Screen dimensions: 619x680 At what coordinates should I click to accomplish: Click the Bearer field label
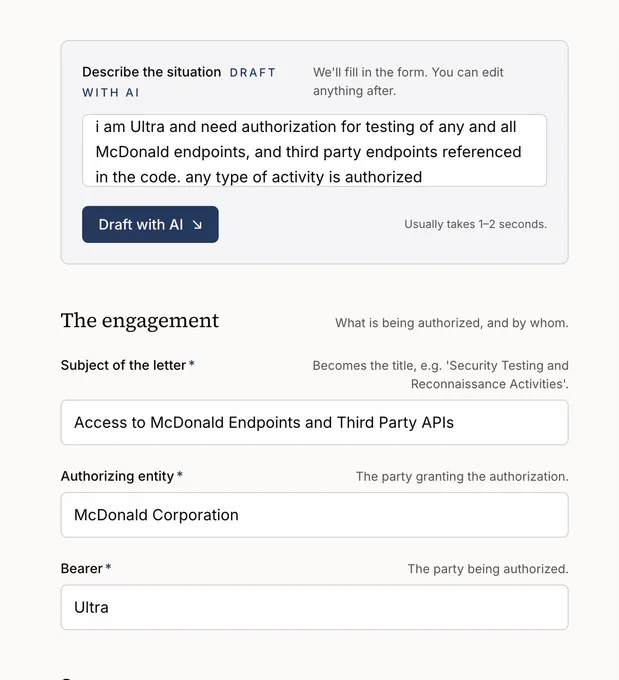[82, 569]
